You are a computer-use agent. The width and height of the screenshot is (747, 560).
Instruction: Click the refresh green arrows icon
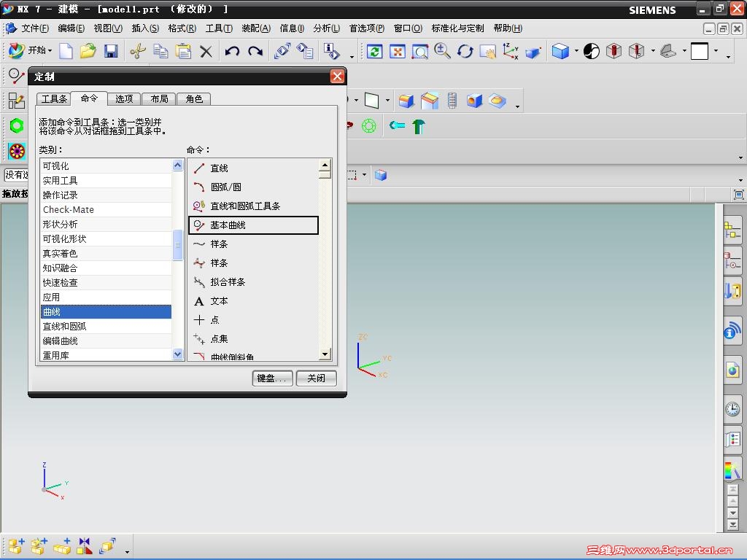coord(374,51)
